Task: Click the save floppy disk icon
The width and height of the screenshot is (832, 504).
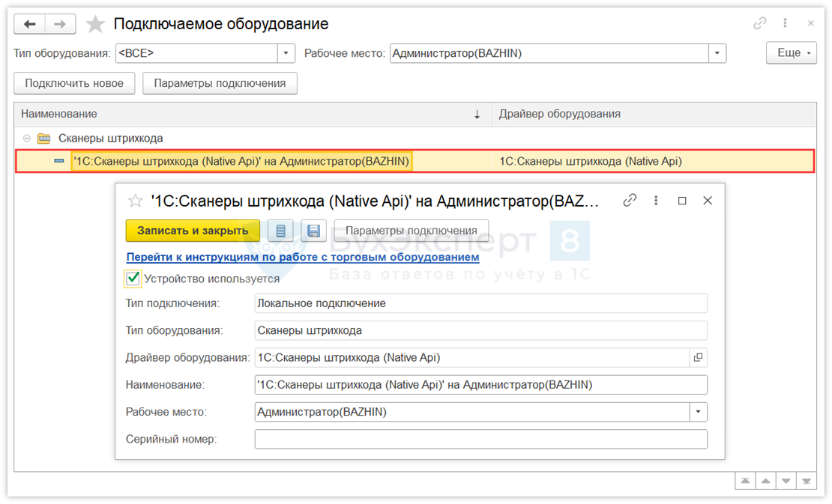Action: (314, 231)
